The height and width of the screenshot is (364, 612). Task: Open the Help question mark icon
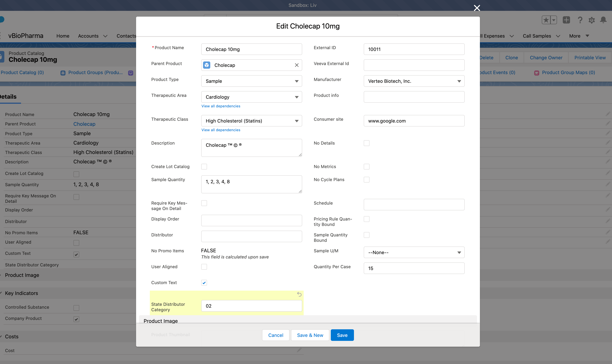point(580,20)
